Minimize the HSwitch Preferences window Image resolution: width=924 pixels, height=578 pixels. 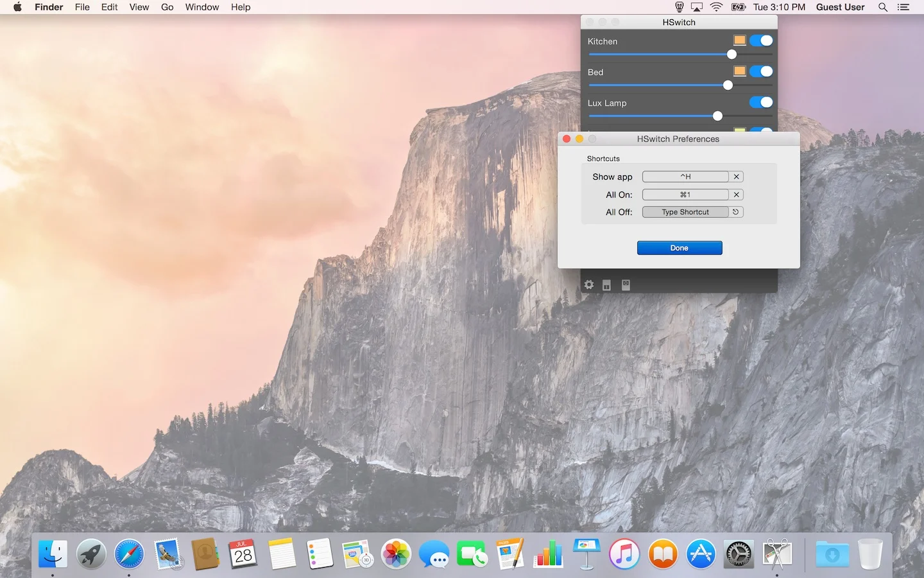point(579,139)
